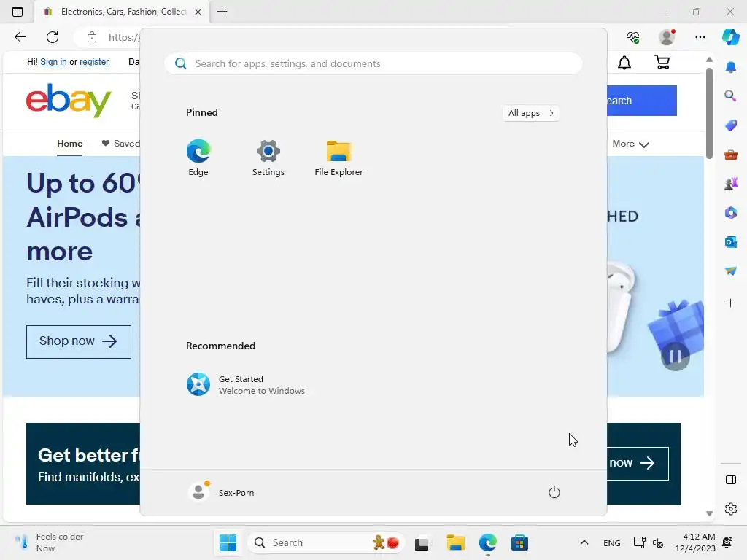Click the Edge sidebar notifications bell icon
The image size is (747, 560).
730,67
